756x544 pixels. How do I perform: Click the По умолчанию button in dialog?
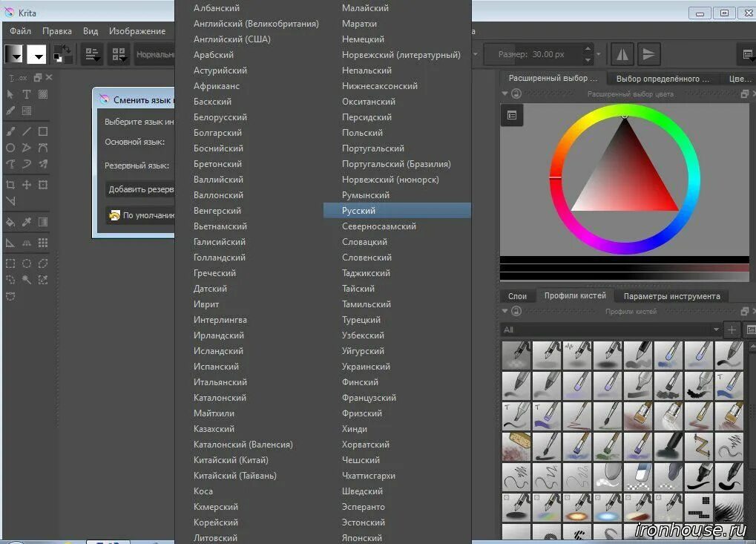(x=139, y=215)
